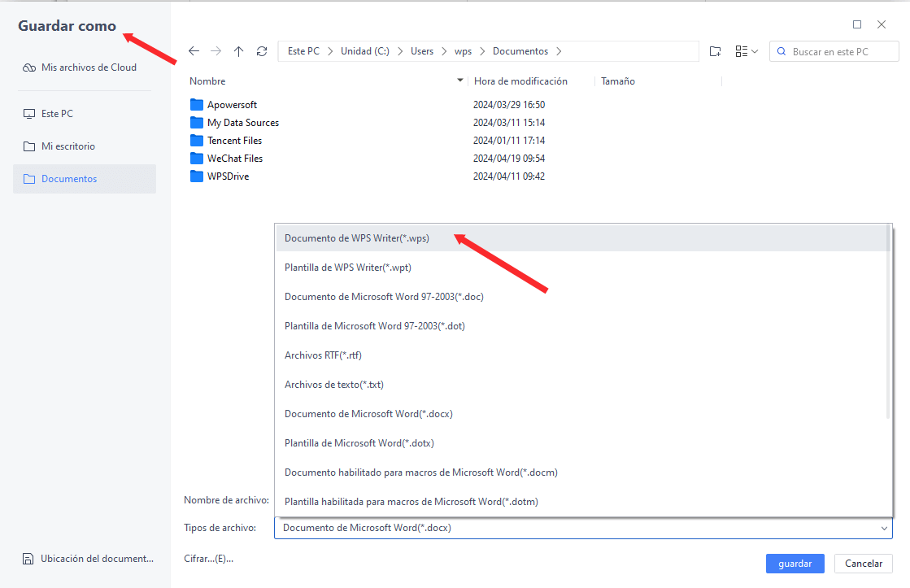Click the My Data Sources name
Image resolution: width=910 pixels, height=588 pixels.
(243, 123)
